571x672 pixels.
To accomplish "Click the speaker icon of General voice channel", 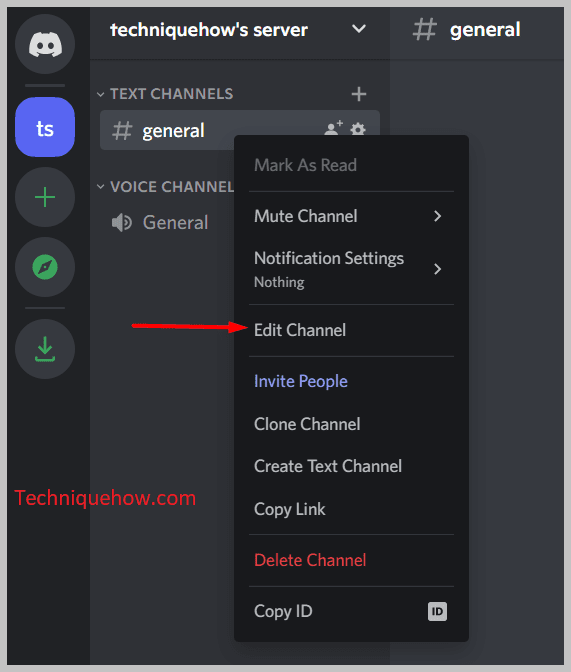I will [122, 222].
